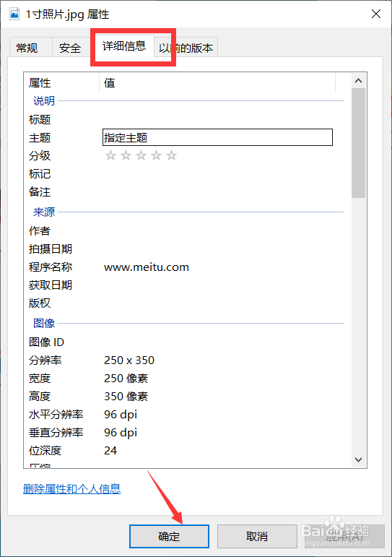This screenshot has width=392, height=557.
Task: Rate the file with the first star
Action: pos(110,155)
